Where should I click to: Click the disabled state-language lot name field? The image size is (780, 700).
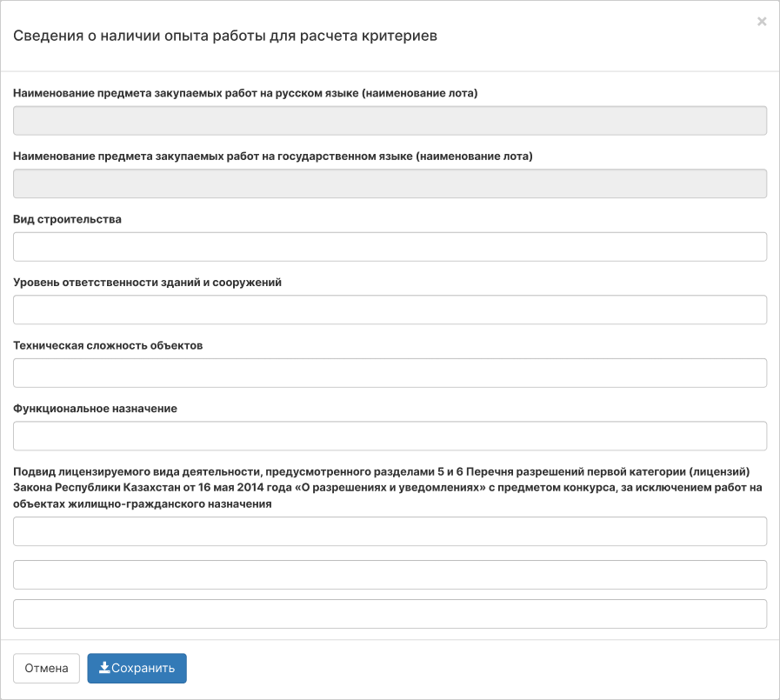(x=390, y=183)
